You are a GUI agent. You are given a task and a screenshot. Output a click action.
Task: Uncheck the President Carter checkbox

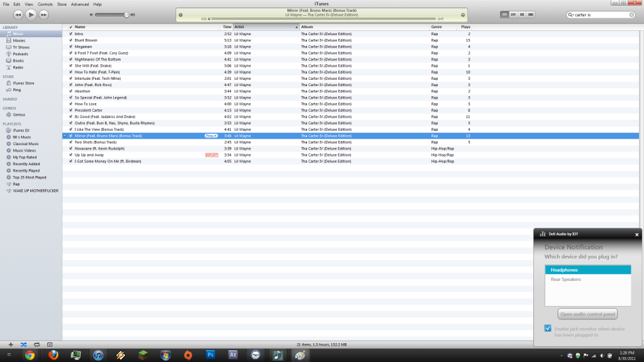click(70, 111)
